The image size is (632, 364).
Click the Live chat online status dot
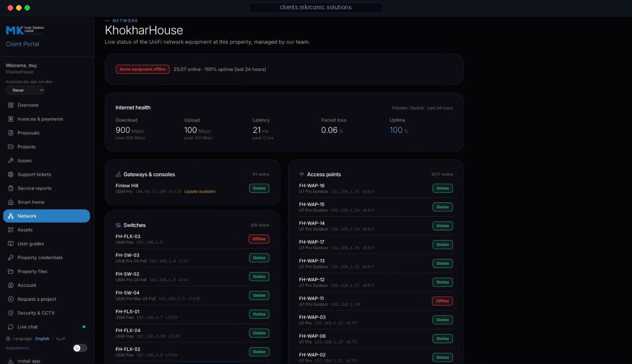click(x=84, y=327)
